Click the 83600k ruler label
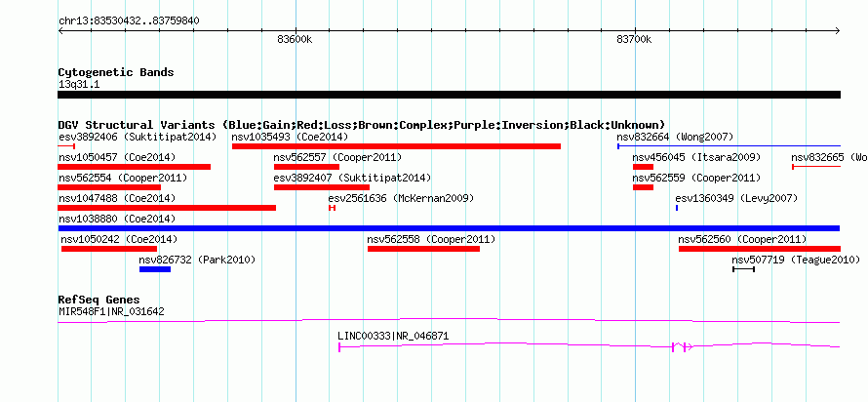The width and height of the screenshot is (868, 402). 295,39
